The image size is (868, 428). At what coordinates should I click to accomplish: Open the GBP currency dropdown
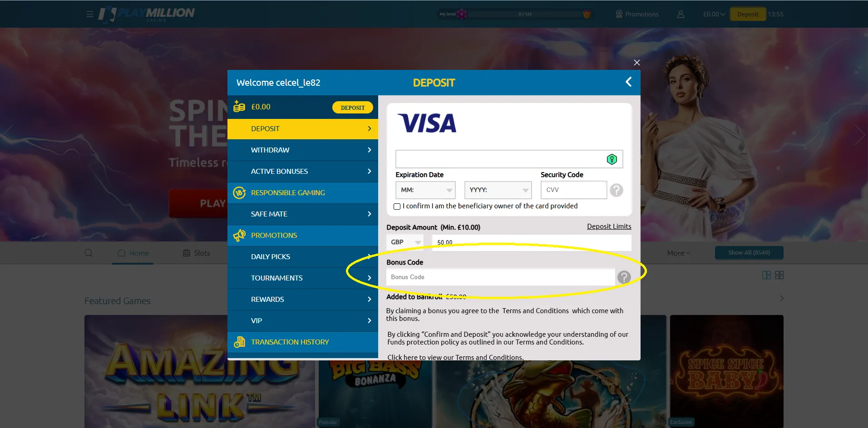point(405,242)
